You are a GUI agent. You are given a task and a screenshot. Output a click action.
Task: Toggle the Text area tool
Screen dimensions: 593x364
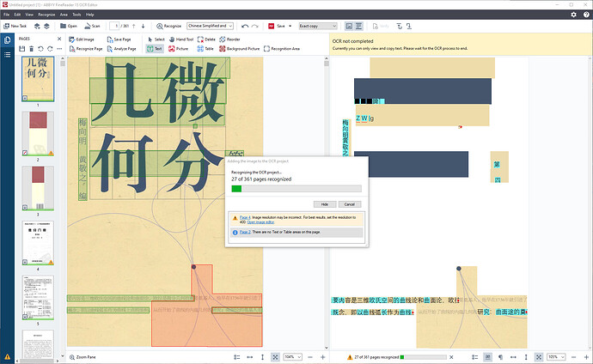tap(155, 49)
